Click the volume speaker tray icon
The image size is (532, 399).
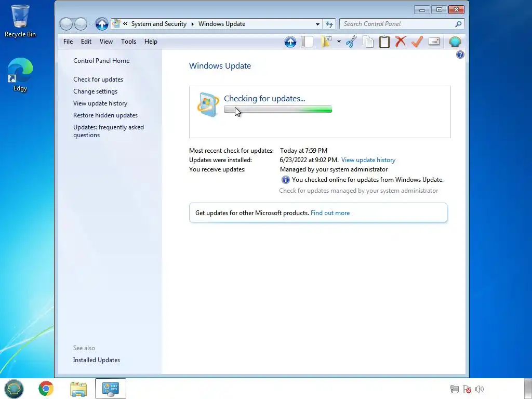tap(480, 389)
